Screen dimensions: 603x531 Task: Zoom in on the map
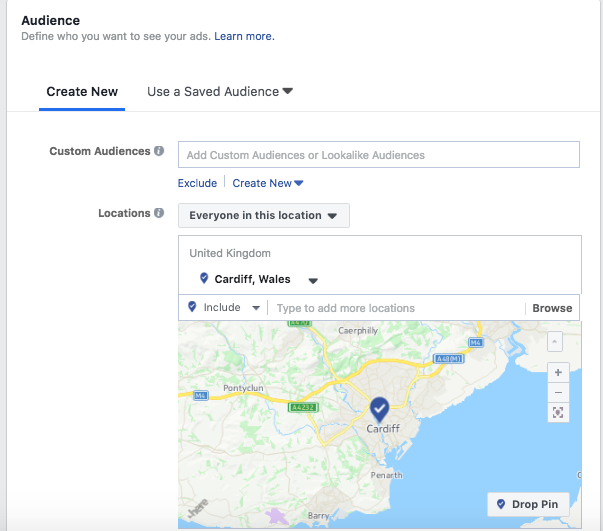(x=558, y=372)
